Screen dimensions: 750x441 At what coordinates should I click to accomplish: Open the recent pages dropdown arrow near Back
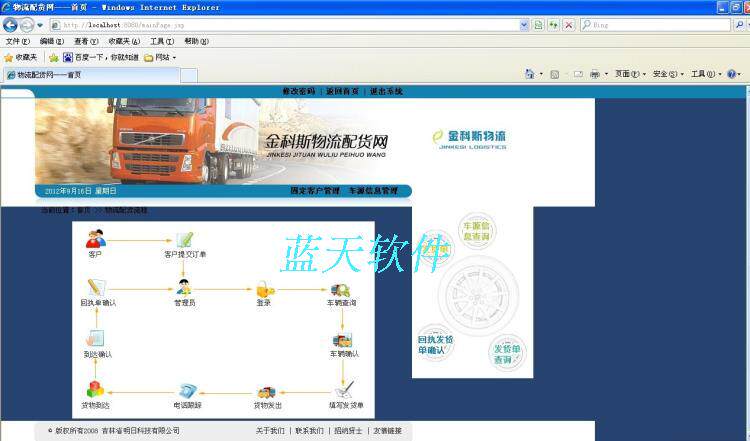tap(40, 25)
